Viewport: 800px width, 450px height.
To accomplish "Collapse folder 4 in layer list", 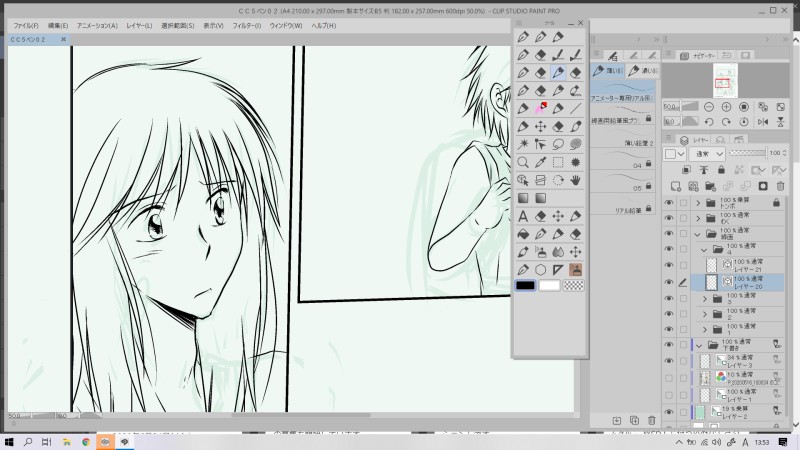I will 705,249.
